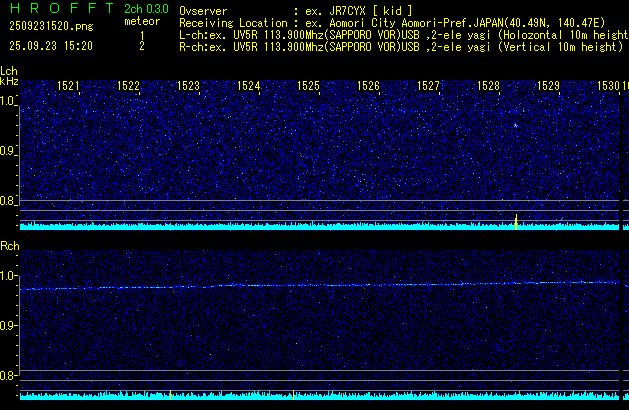Click the 2509231520.png filename
Image resolution: width=629 pixels, height=410 pixels.
pyautogui.click(x=49, y=28)
